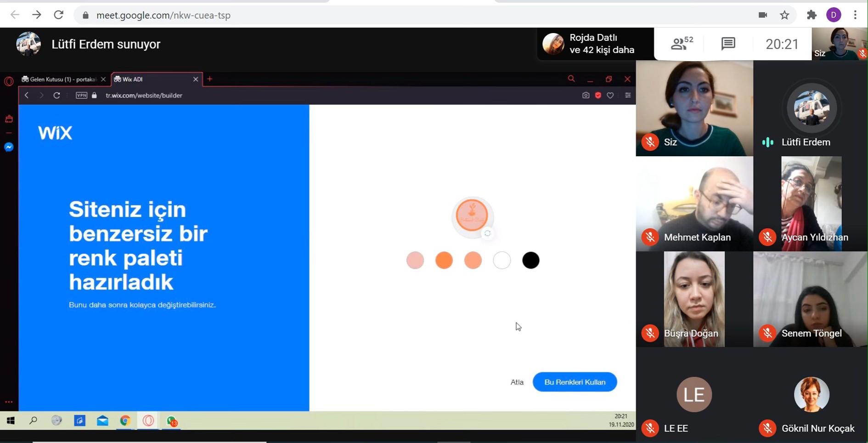The width and height of the screenshot is (868, 443).
Task: Click the orange logo preview circle
Action: click(472, 215)
